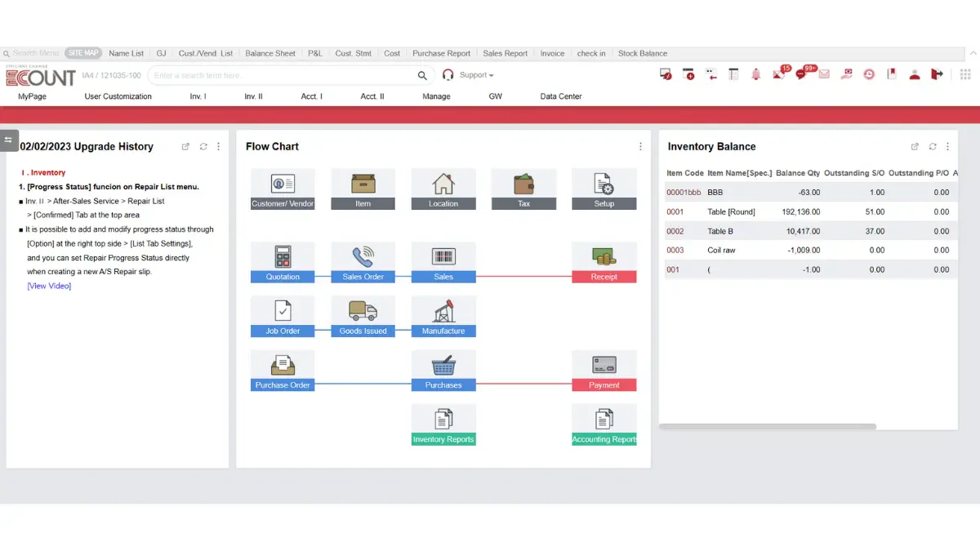Click the monitor icon at toolbar start
Viewport: 980px width, 551px height.
click(x=666, y=74)
